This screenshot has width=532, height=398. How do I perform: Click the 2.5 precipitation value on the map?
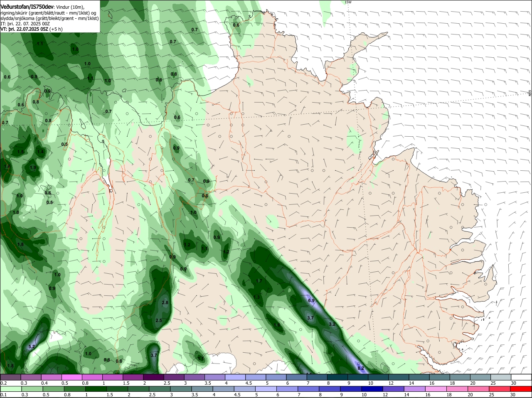click(x=159, y=320)
